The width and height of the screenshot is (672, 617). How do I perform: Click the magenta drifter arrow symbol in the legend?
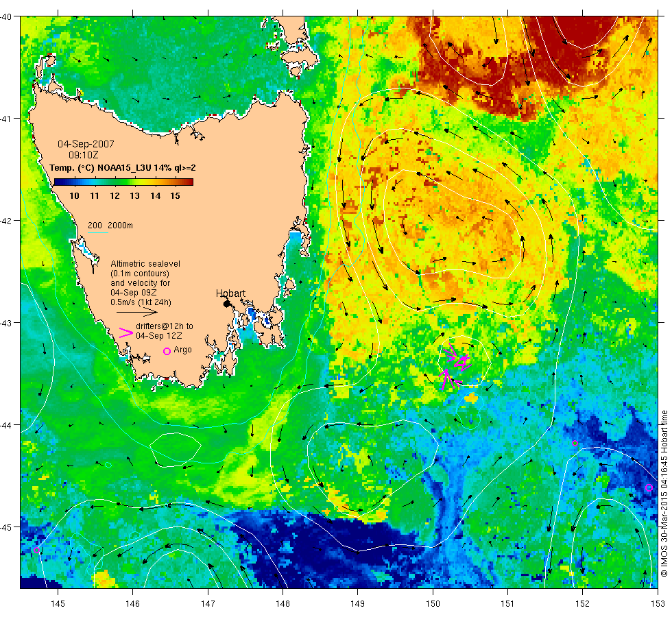pos(126,333)
